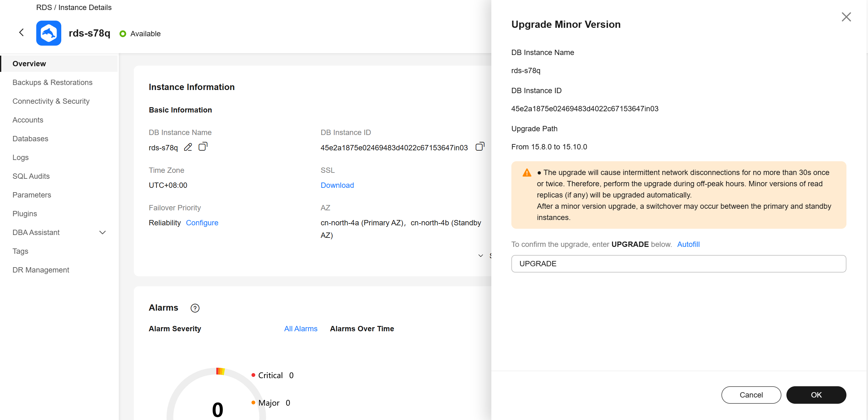
Task: Click the orange warning triangle icon
Action: point(527,173)
